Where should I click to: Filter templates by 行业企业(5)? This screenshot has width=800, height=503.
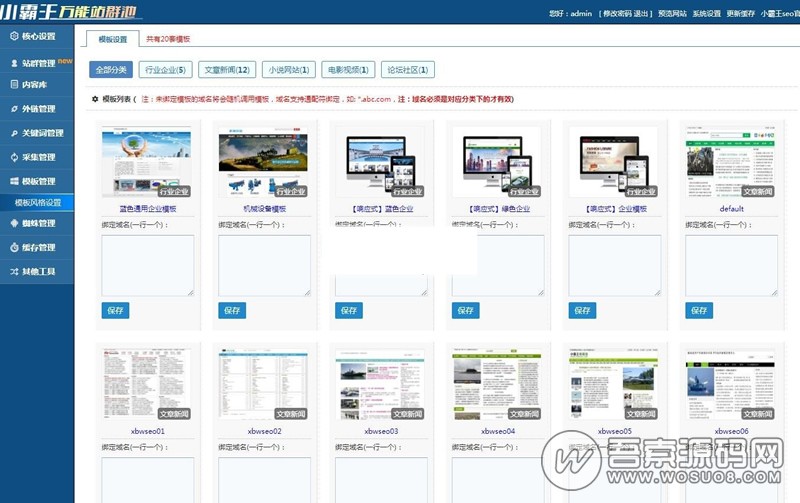[165, 70]
